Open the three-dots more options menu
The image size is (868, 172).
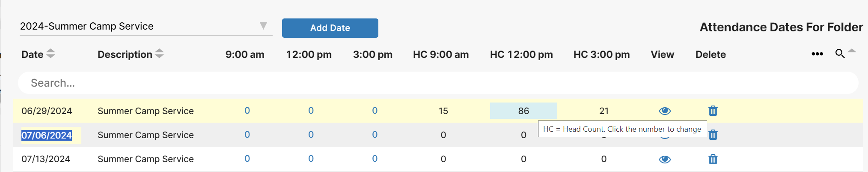817,54
